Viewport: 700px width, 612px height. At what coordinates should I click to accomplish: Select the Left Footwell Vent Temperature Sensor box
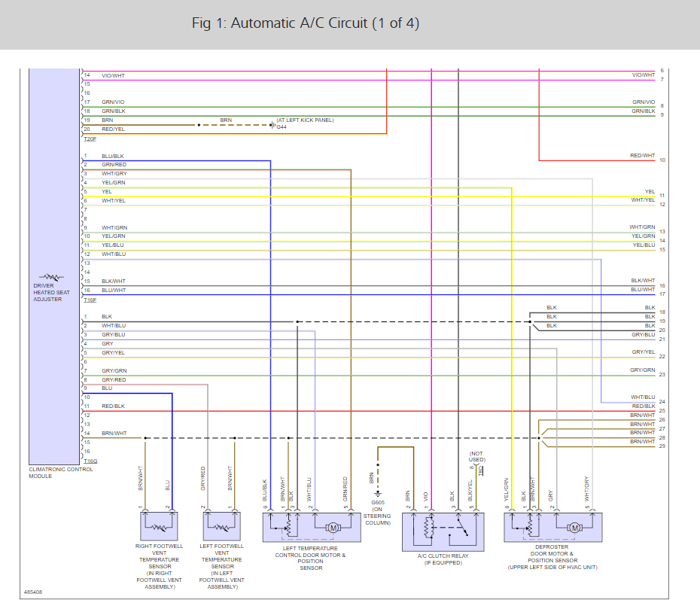221,526
